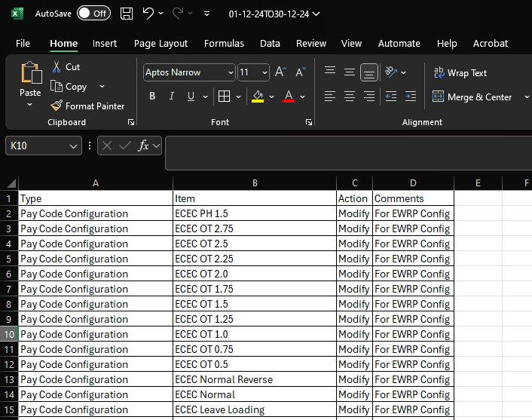Click Align Left icon
532x420 pixels.
tap(330, 97)
